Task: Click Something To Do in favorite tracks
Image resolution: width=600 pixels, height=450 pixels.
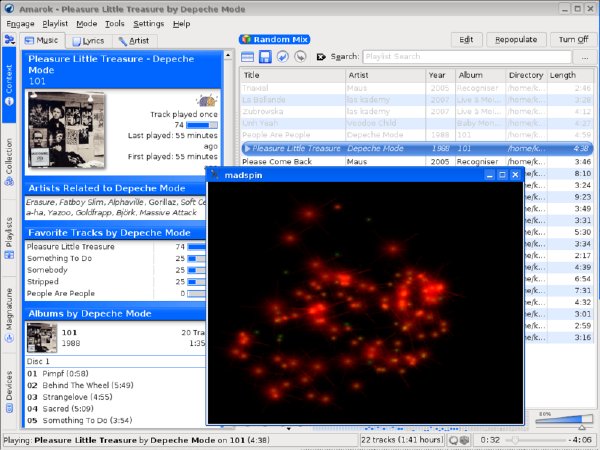Action: click(x=59, y=258)
